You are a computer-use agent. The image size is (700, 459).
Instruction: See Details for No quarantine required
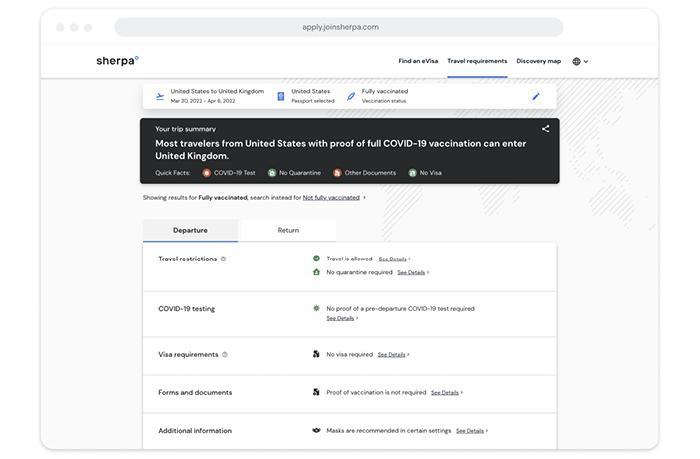(411, 272)
